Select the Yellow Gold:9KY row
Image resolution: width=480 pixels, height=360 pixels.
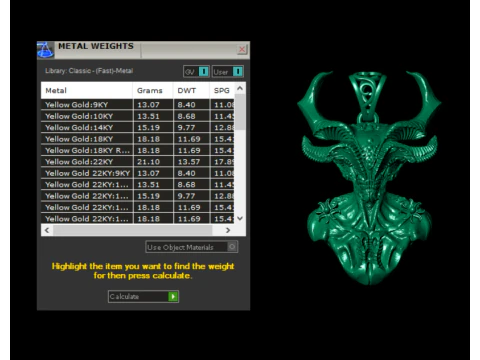(138, 105)
